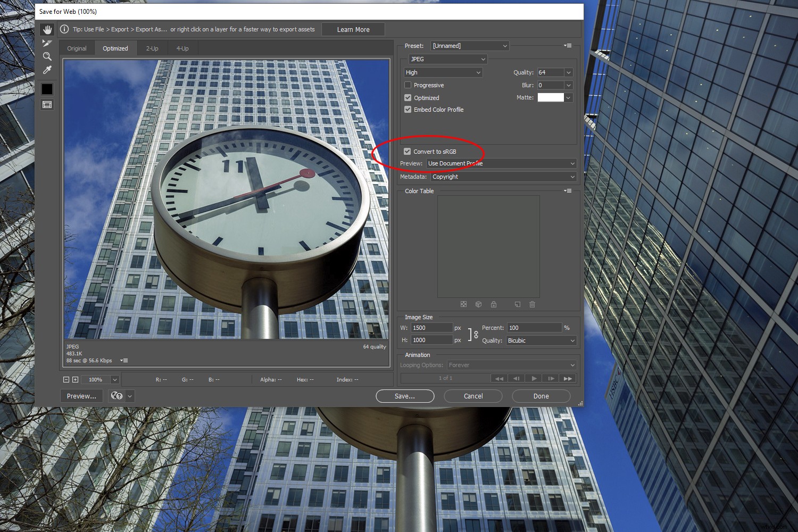Click the trash icon under Color Table

[x=532, y=304]
